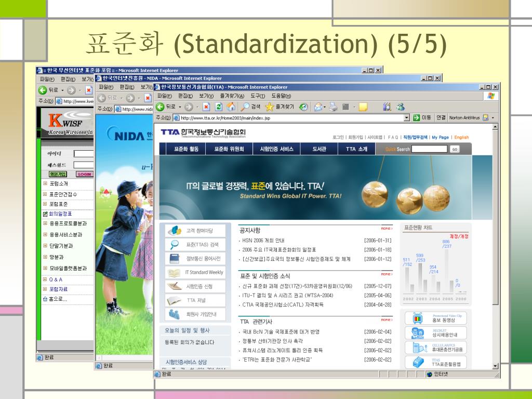532x399 pixels.
Task: Click the Back arrow in the KWISF window
Action: (x=43, y=90)
